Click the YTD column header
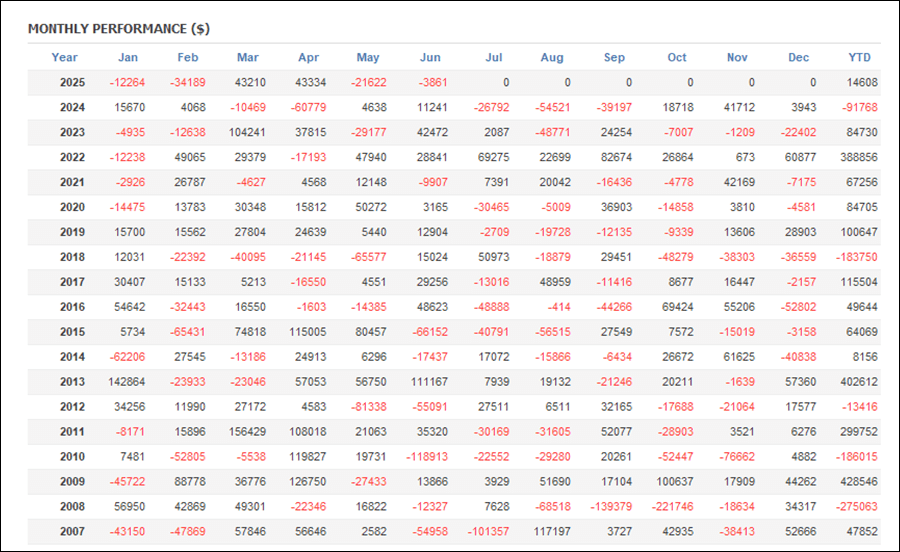Viewport: 900px width, 552px height. coord(859,57)
